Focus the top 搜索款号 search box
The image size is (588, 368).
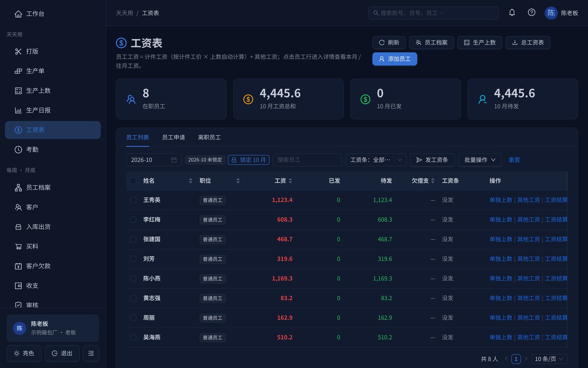(433, 13)
